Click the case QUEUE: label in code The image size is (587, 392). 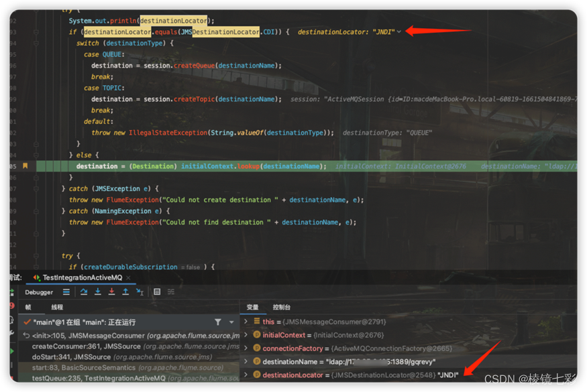(x=104, y=54)
